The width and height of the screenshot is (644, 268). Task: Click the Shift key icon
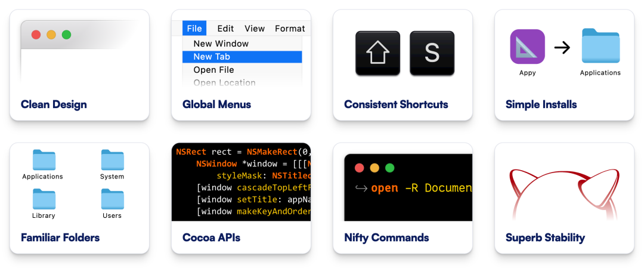tap(377, 53)
